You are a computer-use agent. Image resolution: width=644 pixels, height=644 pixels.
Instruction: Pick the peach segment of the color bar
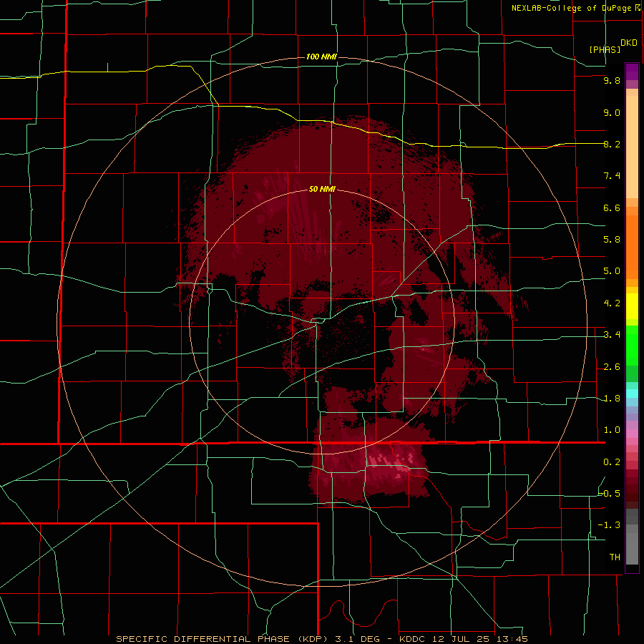coord(632,147)
